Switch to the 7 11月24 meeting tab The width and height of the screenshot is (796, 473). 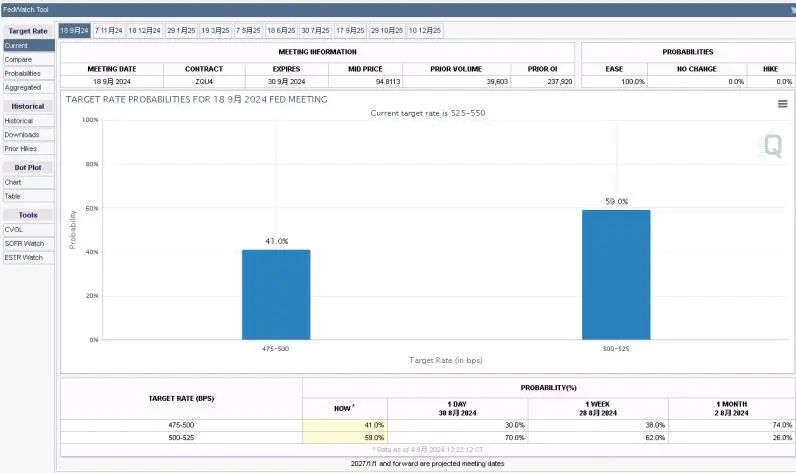point(109,30)
